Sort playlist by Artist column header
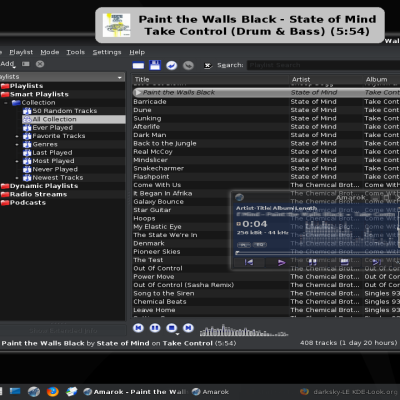The height and width of the screenshot is (400, 400). point(326,80)
